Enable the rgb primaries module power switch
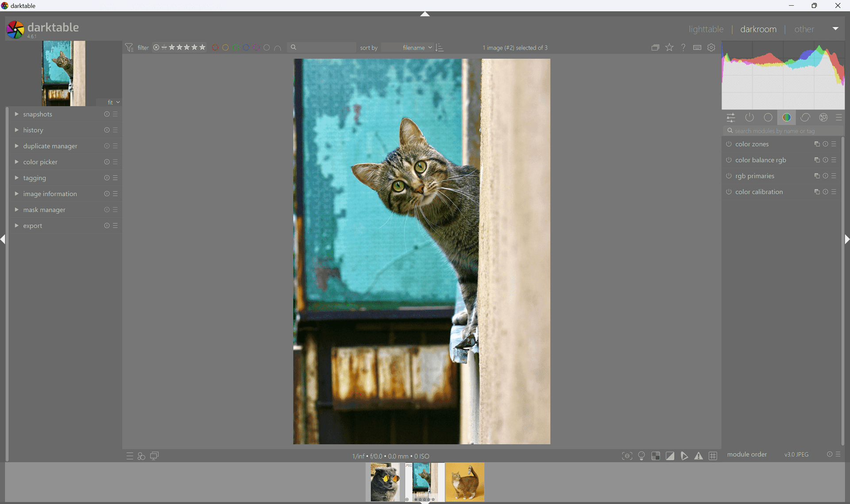 pyautogui.click(x=729, y=176)
